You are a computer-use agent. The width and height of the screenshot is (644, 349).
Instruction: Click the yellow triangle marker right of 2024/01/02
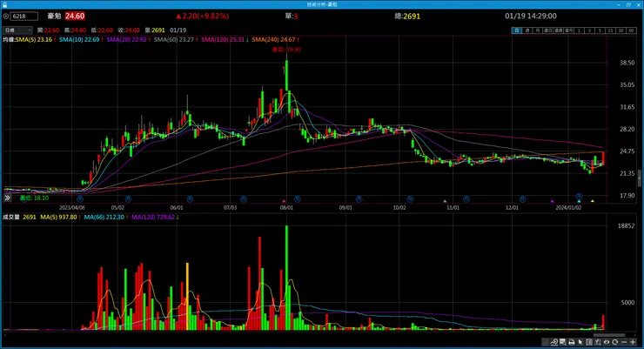(593, 201)
